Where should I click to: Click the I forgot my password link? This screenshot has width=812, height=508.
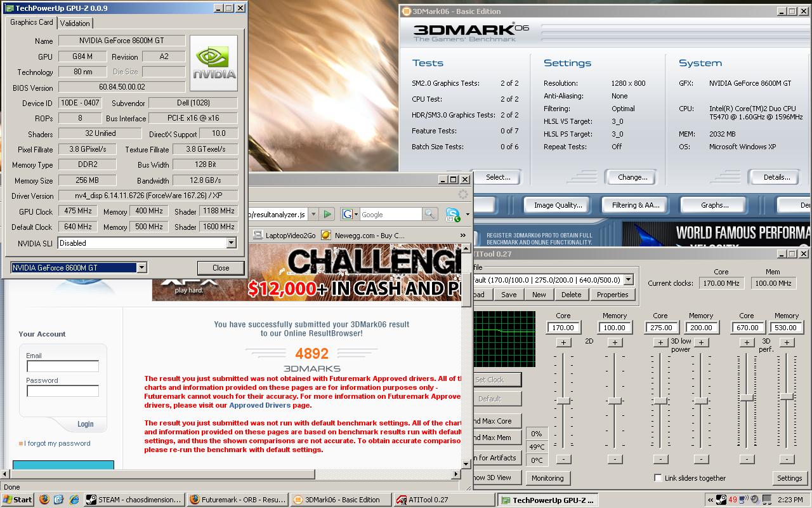point(57,443)
